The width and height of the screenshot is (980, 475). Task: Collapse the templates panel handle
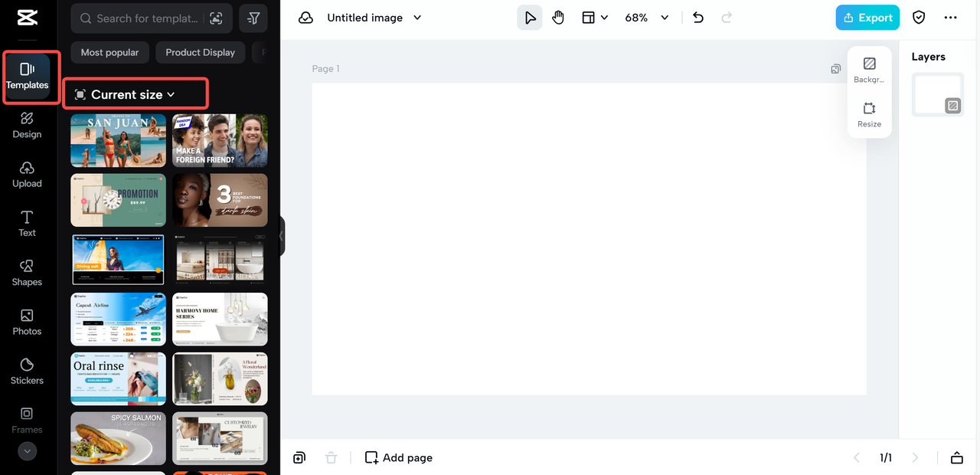click(x=281, y=236)
